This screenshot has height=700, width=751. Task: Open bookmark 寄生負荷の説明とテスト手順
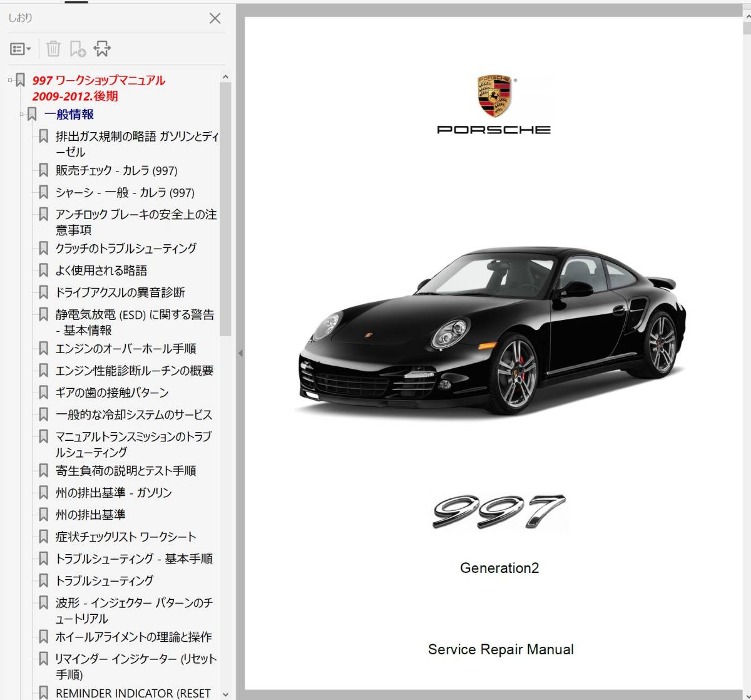(126, 471)
